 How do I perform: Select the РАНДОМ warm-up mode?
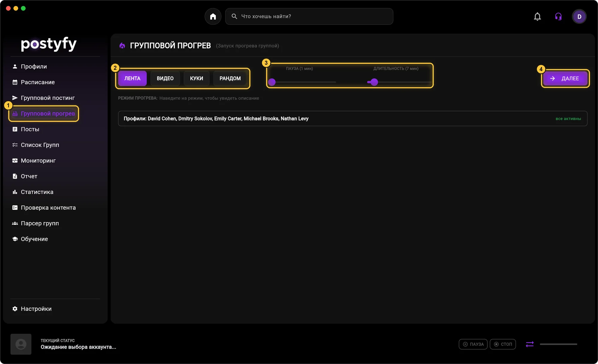pyautogui.click(x=230, y=79)
